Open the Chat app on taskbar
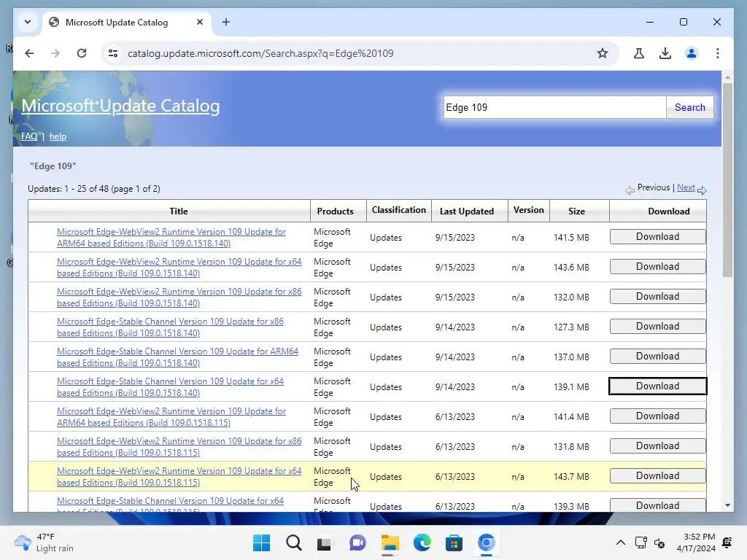This screenshot has height=560, width=747. pyautogui.click(x=357, y=542)
